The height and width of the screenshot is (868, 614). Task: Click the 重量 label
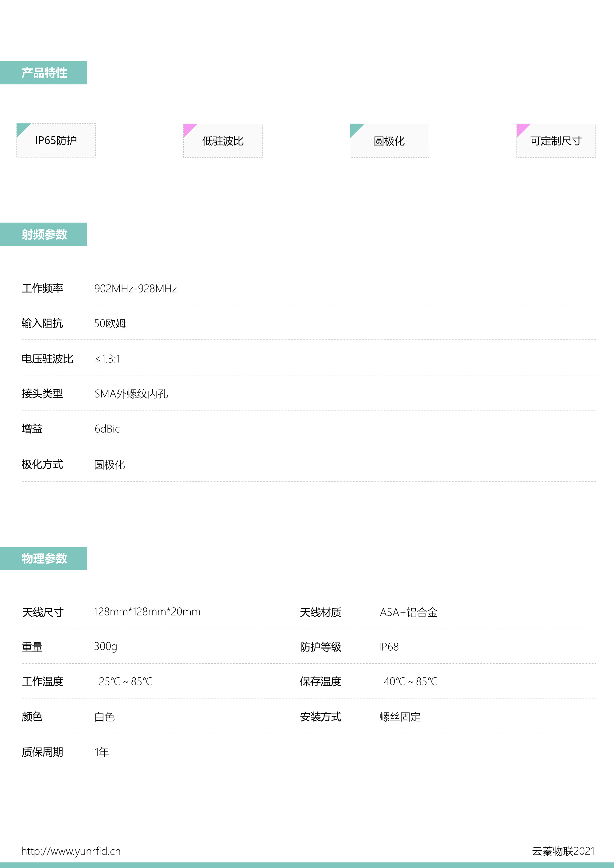coord(32,647)
